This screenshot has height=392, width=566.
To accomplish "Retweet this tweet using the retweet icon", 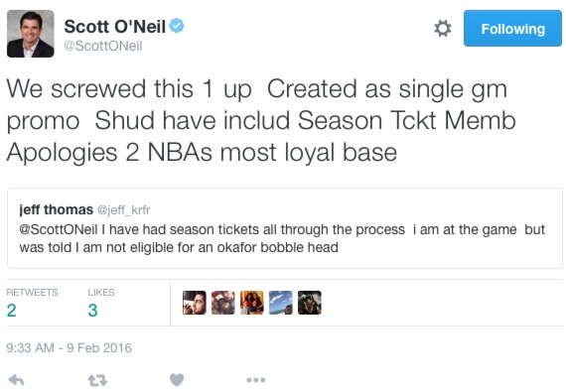I will point(97,380).
